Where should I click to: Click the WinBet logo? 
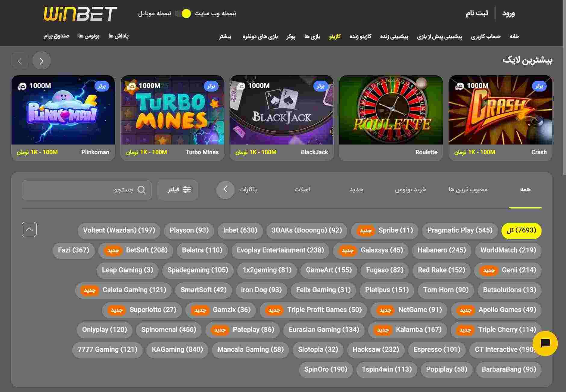click(x=80, y=14)
